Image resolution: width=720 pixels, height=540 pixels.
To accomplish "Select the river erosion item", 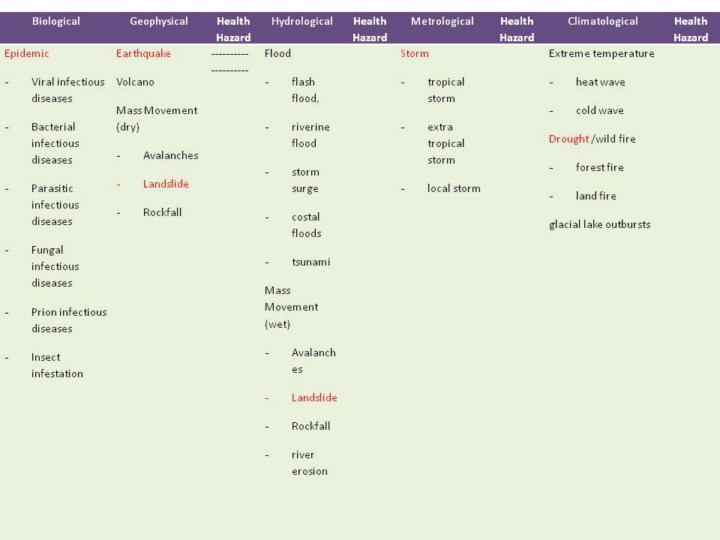I will 309,462.
